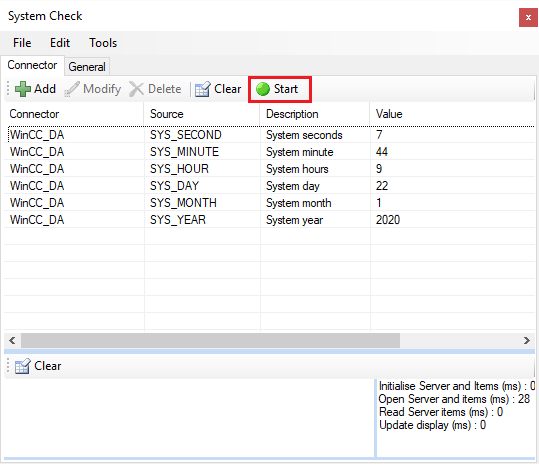Click the System month description
This screenshot has height=465, width=539.
click(x=299, y=203)
